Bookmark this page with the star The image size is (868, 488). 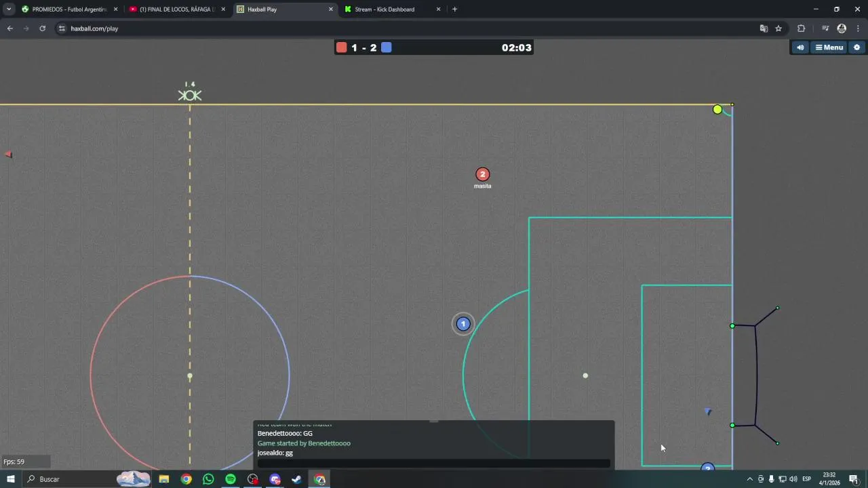click(778, 28)
